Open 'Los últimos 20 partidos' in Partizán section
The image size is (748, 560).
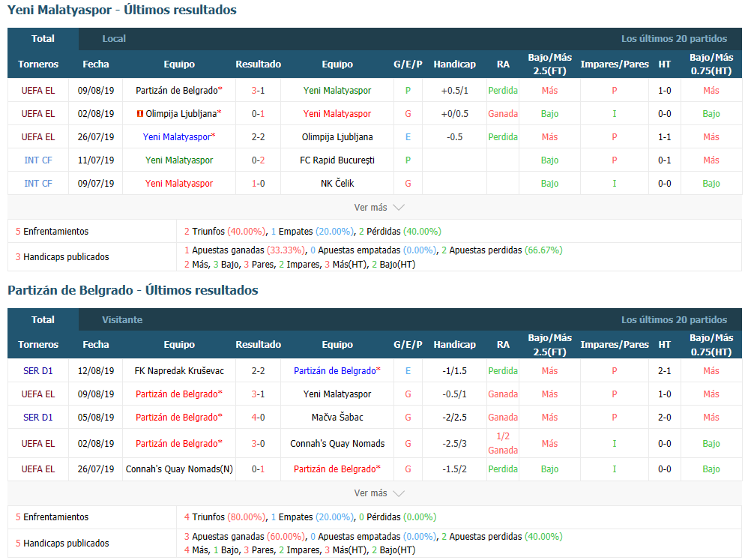(x=674, y=319)
